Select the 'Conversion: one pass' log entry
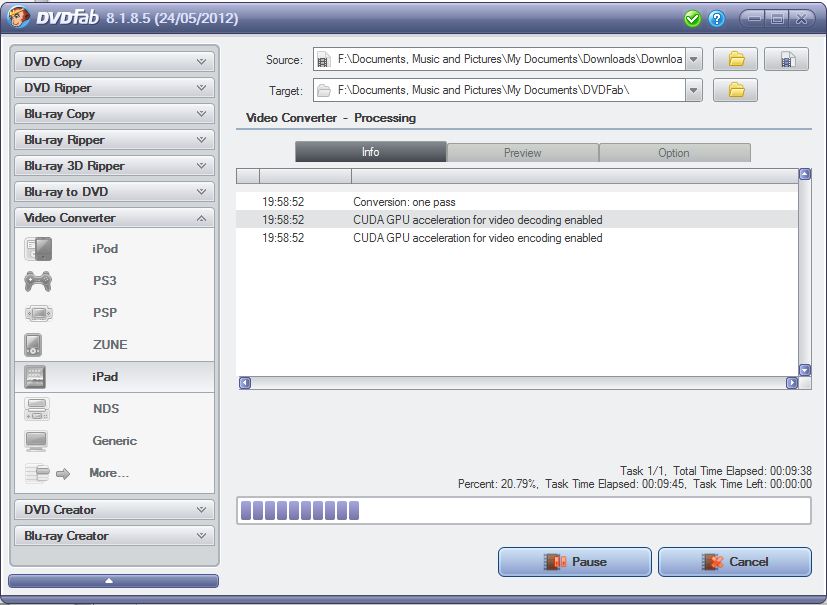827x605 pixels. (x=517, y=202)
